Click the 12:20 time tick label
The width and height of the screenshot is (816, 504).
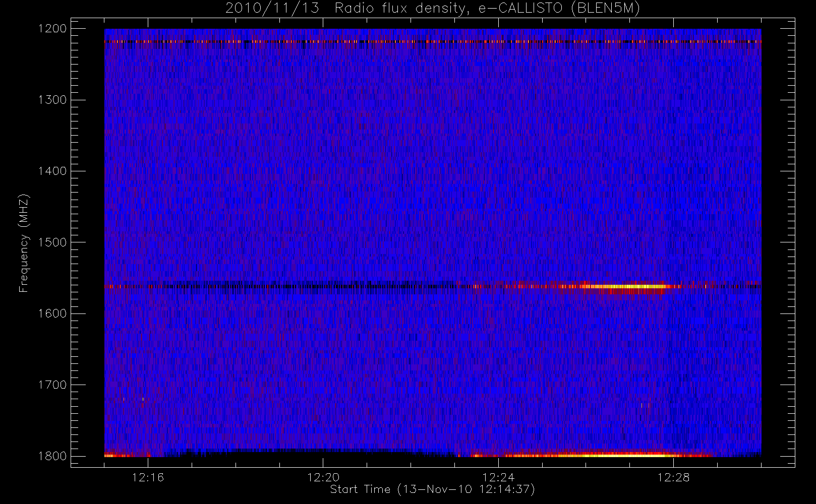pos(323,477)
